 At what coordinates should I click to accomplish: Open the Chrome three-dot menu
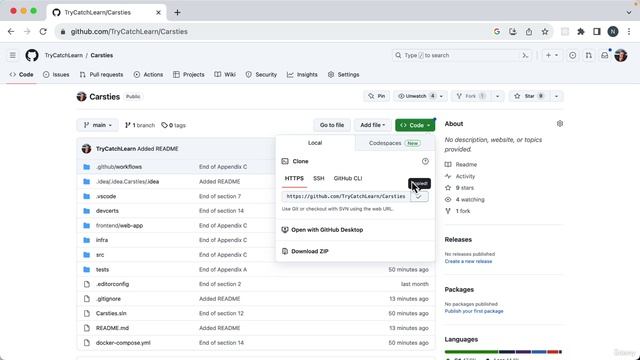[629, 31]
